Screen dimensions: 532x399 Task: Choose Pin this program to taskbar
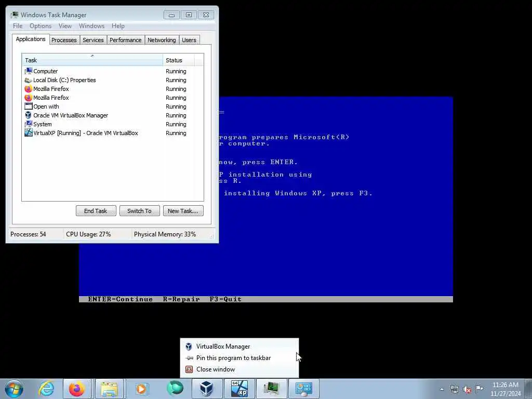(x=240, y=358)
